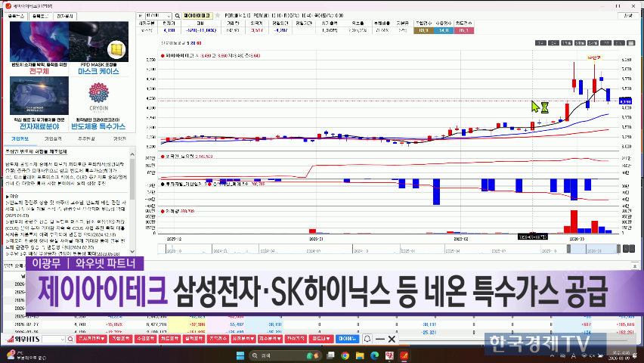Switch to the 기업실적 tab
Viewport: 644px width, 363px height.
pyautogui.click(x=53, y=139)
